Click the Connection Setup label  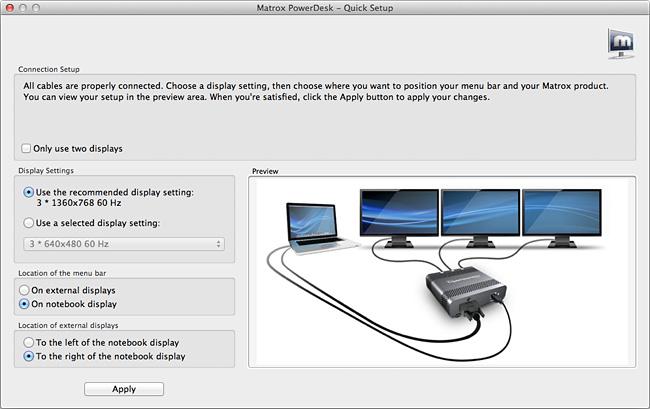pyautogui.click(x=49, y=69)
